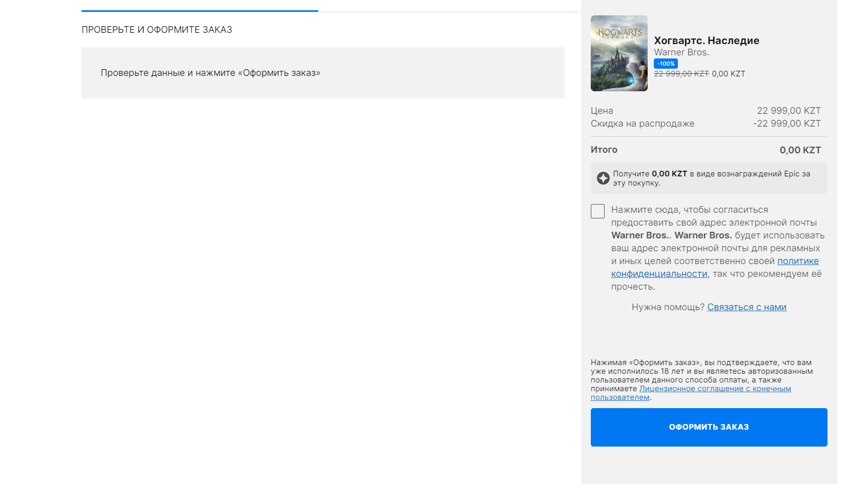Viewport: 868px width, 484px height.
Task: Select the Проверьте и оформите заказ heading
Action: click(x=157, y=30)
